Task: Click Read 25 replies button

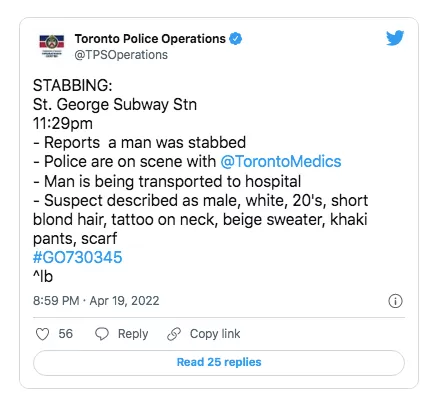Action: click(219, 362)
